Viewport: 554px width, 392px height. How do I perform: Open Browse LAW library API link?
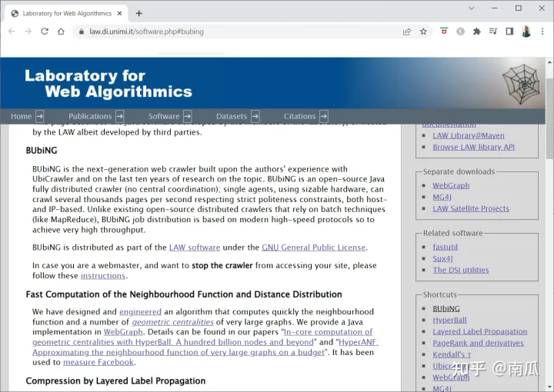474,147
